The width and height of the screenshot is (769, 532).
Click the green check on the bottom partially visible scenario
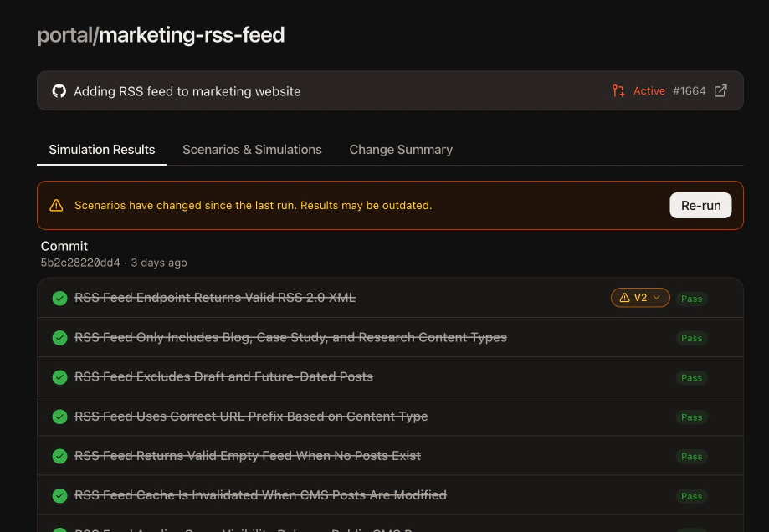(59, 529)
